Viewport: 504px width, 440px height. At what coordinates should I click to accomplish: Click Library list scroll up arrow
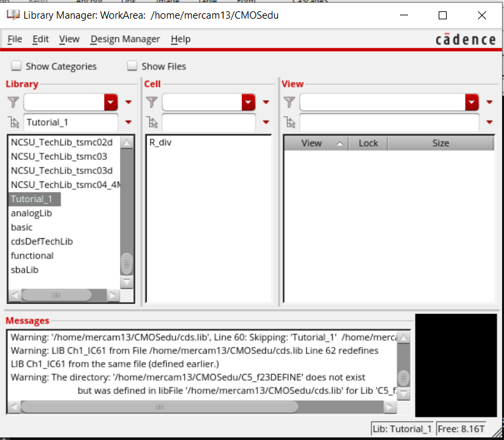click(x=127, y=143)
